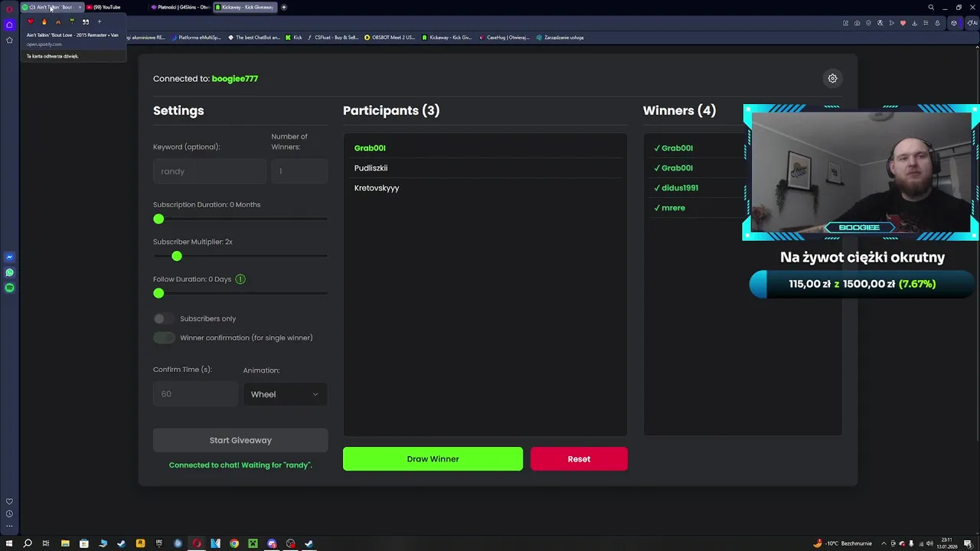
Task: Select participant Grab001
Action: [x=370, y=148]
